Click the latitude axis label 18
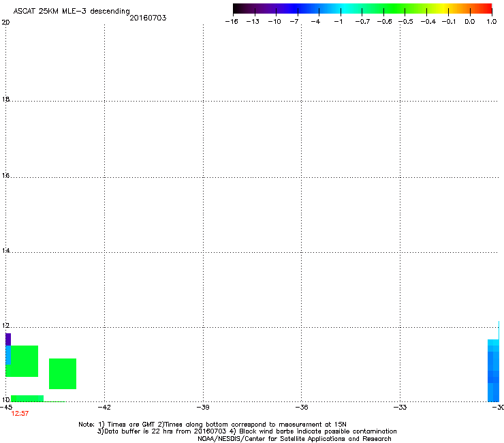The width and height of the screenshot is (504, 443). pyautogui.click(x=5, y=100)
